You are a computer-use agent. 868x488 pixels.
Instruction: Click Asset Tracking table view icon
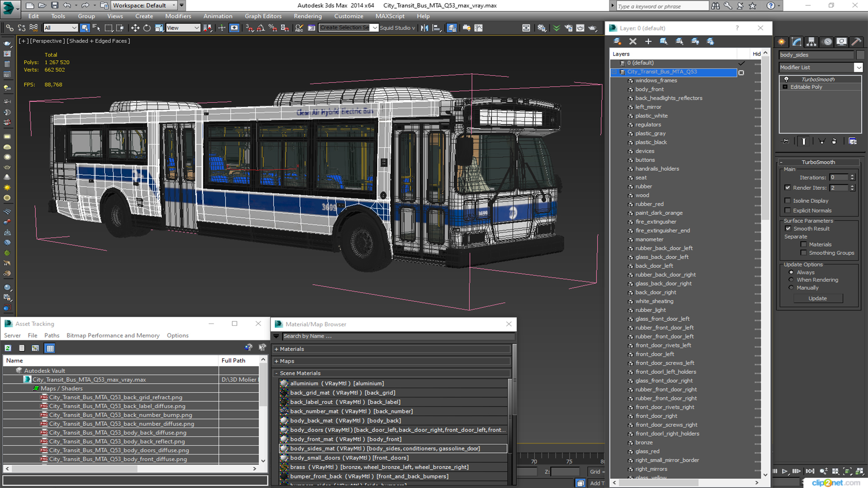[50, 348]
